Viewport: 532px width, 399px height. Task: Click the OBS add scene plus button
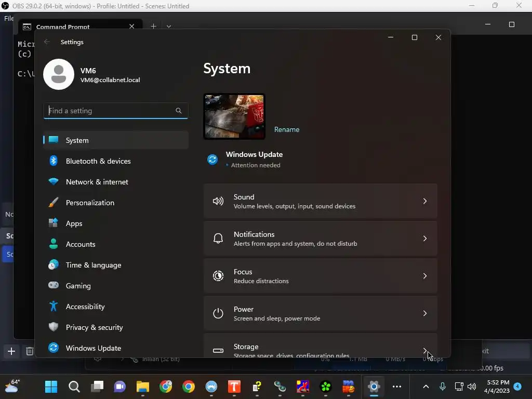click(x=11, y=351)
